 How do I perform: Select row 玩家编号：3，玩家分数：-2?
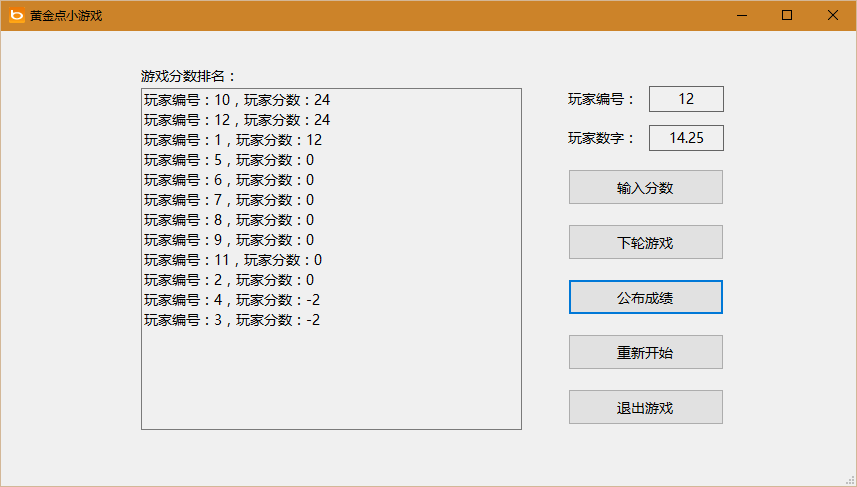tap(331, 320)
